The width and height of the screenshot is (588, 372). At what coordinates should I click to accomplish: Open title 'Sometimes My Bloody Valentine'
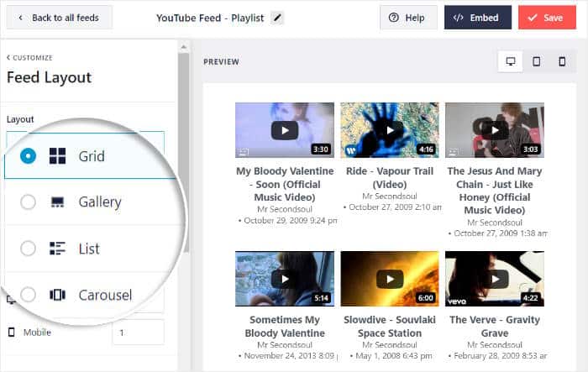point(285,327)
